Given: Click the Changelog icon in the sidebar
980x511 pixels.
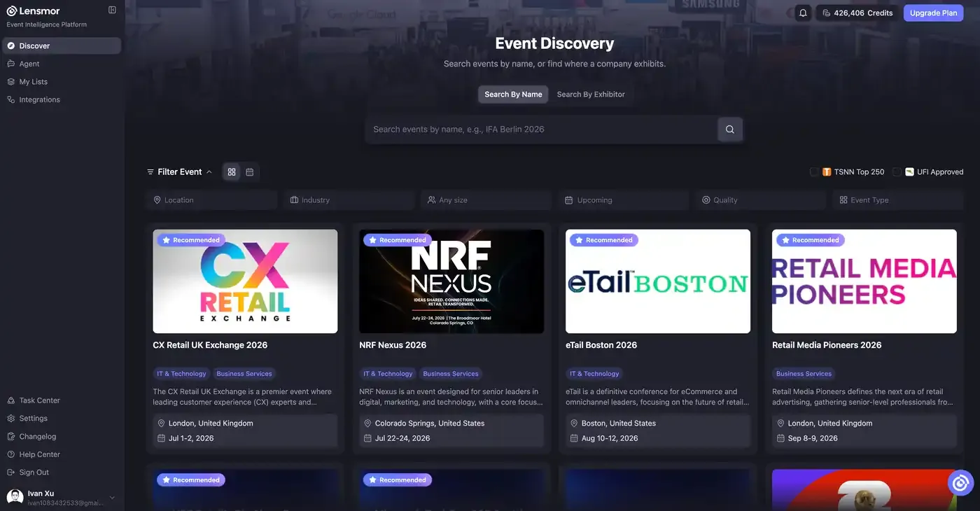Looking at the screenshot, I should tap(11, 436).
